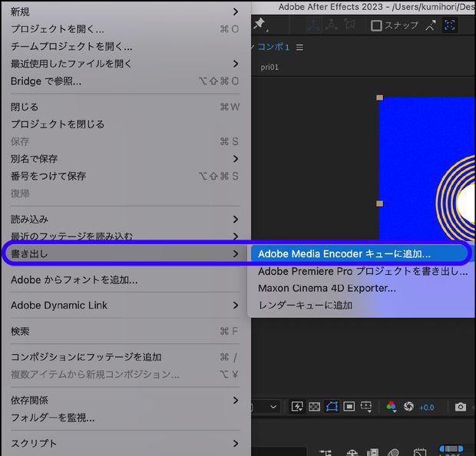Choose チームプロジェクトを開く… item

click(125, 47)
